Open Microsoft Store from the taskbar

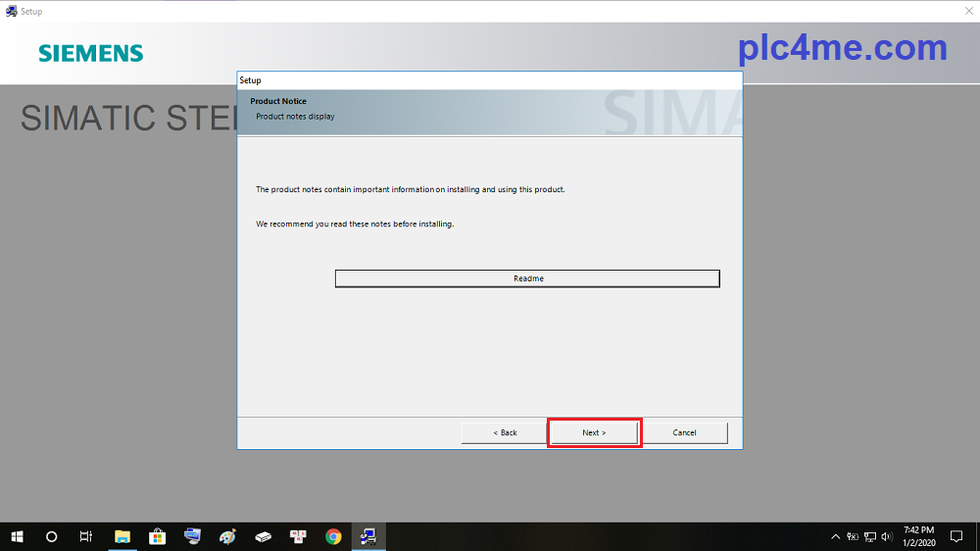tap(157, 536)
